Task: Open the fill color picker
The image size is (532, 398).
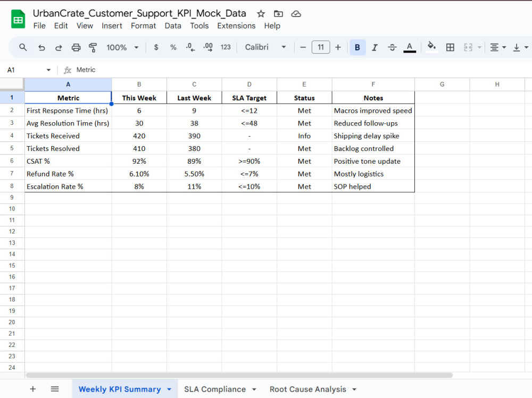Action: click(x=431, y=47)
